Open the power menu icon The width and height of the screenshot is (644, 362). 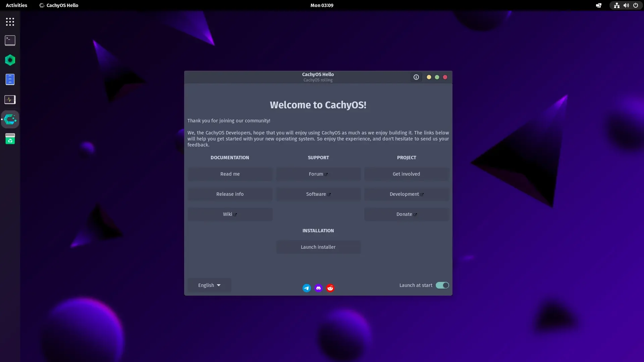tap(635, 5)
